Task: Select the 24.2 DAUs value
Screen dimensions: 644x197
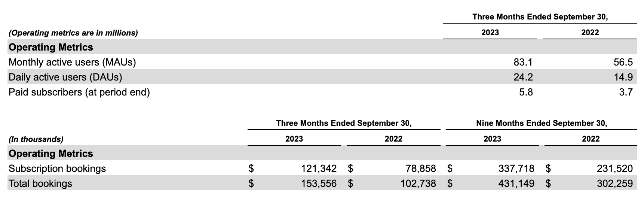Action: pos(523,77)
